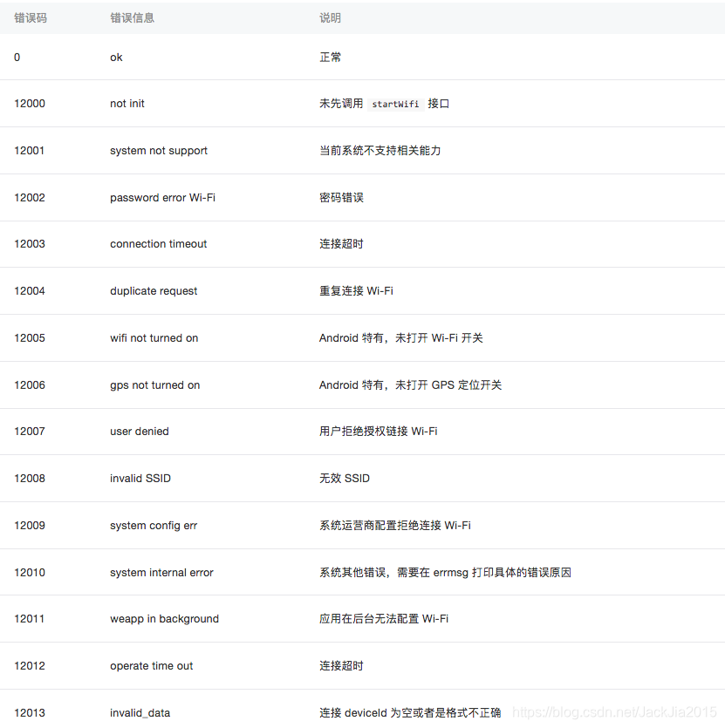Select error code 12009
This screenshot has height=728, width=725.
(30, 526)
